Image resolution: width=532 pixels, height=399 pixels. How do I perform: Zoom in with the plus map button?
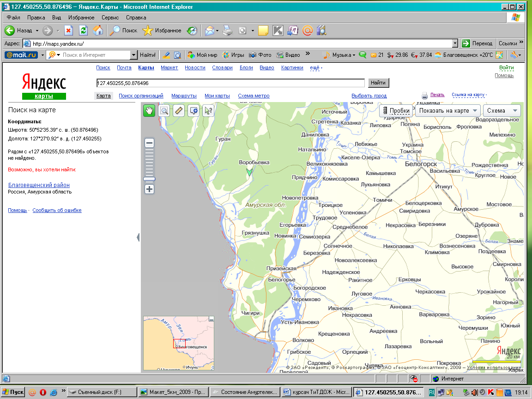point(149,189)
